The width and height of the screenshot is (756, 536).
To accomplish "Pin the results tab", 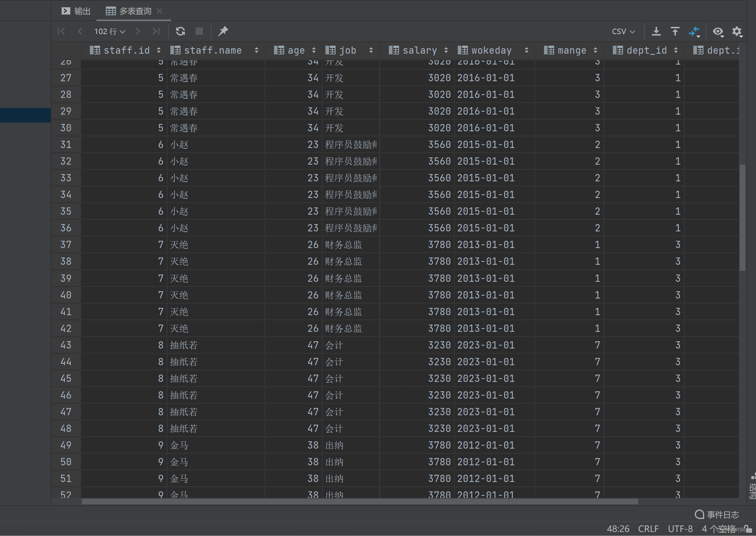I will (223, 31).
